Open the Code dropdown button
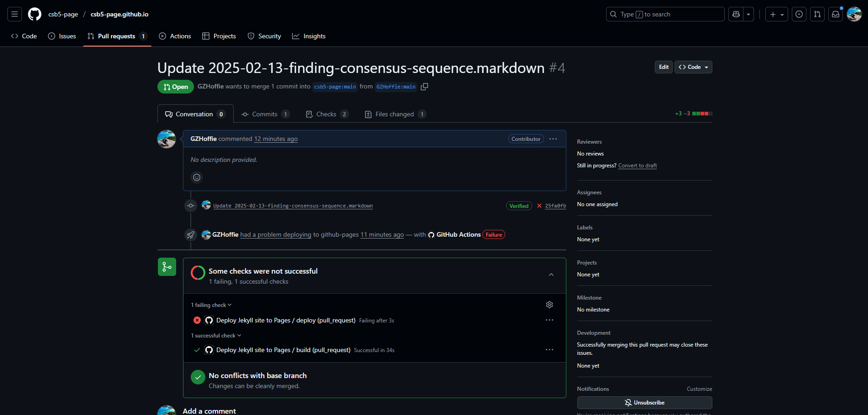Screen dimensions: 868x415 coord(693,67)
